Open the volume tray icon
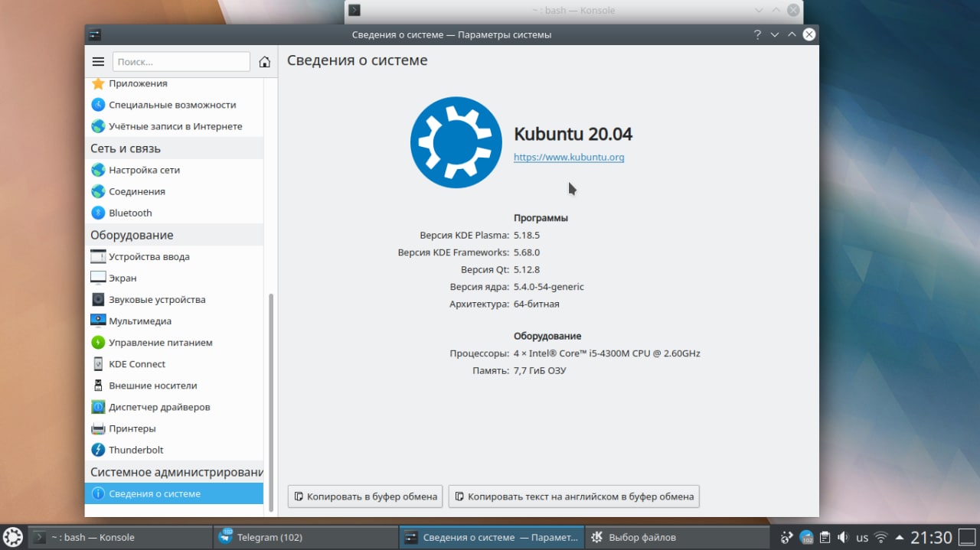The width and height of the screenshot is (980, 550). coord(843,538)
